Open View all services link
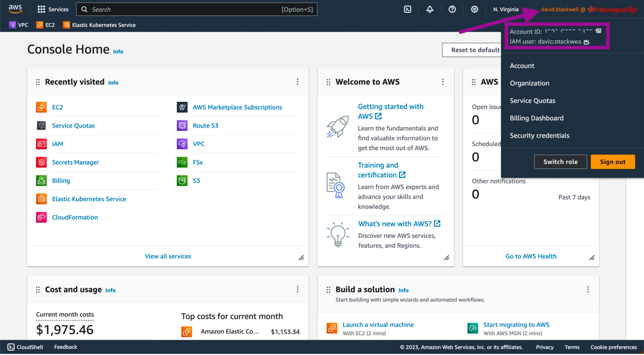Image resolution: width=644 pixels, height=355 pixels. [x=168, y=256]
